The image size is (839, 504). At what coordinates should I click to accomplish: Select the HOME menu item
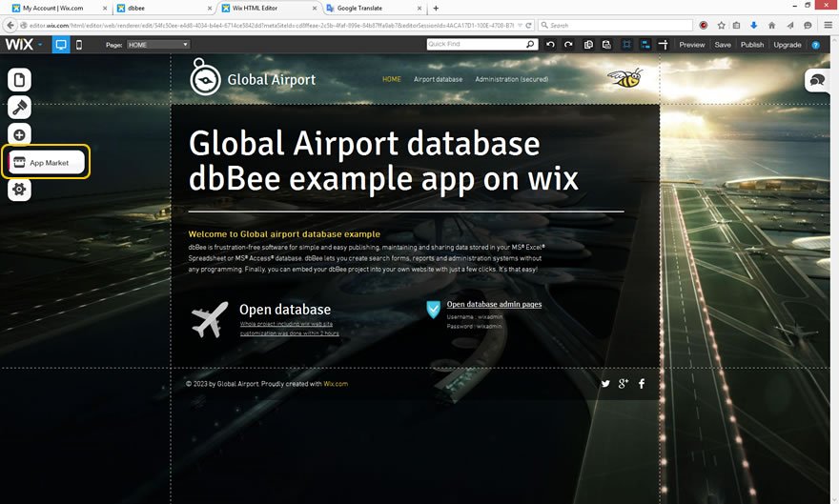(391, 79)
